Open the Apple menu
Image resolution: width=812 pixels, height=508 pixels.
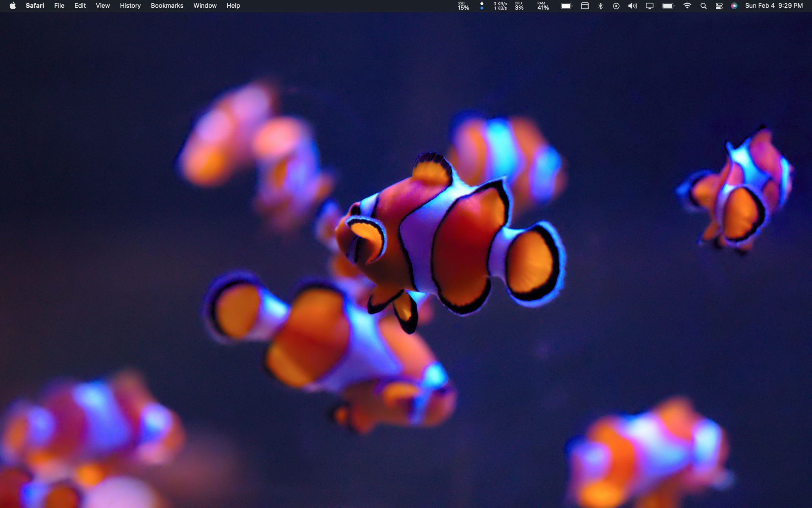tap(13, 6)
